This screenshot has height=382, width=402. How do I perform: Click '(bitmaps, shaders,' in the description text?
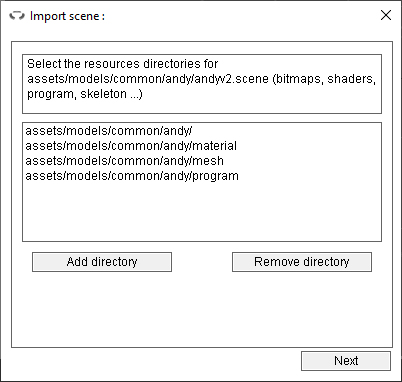tap(324, 79)
